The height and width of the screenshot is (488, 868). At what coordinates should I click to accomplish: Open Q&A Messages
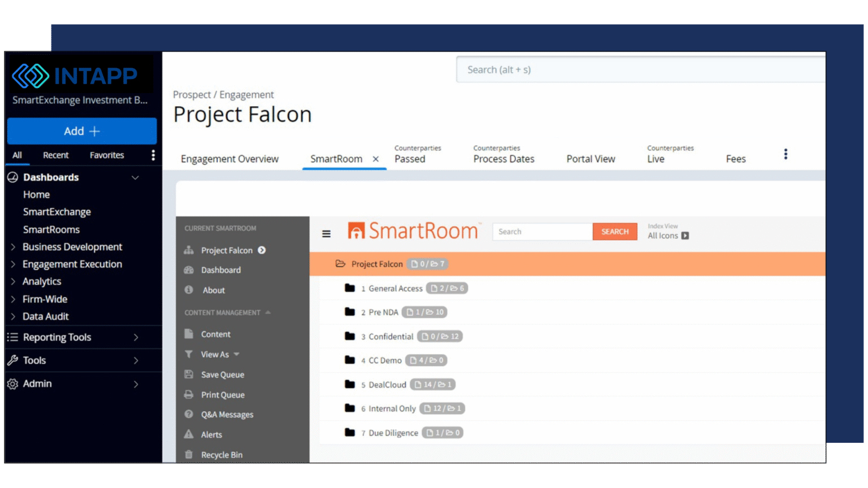click(x=227, y=415)
